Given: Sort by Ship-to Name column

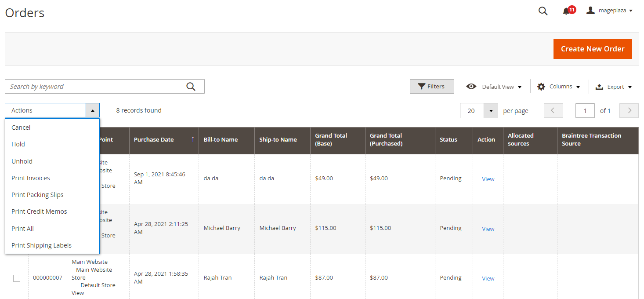Looking at the screenshot, I should (282, 140).
